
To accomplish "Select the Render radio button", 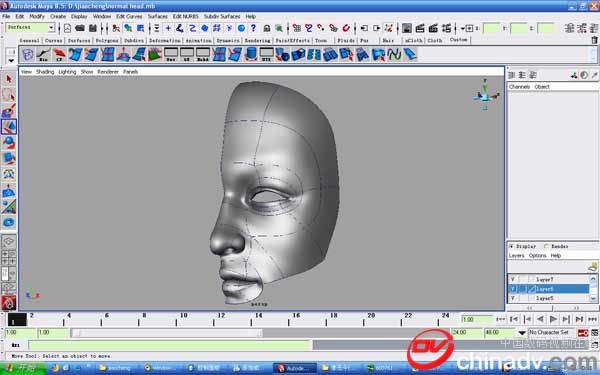I will 546,246.
